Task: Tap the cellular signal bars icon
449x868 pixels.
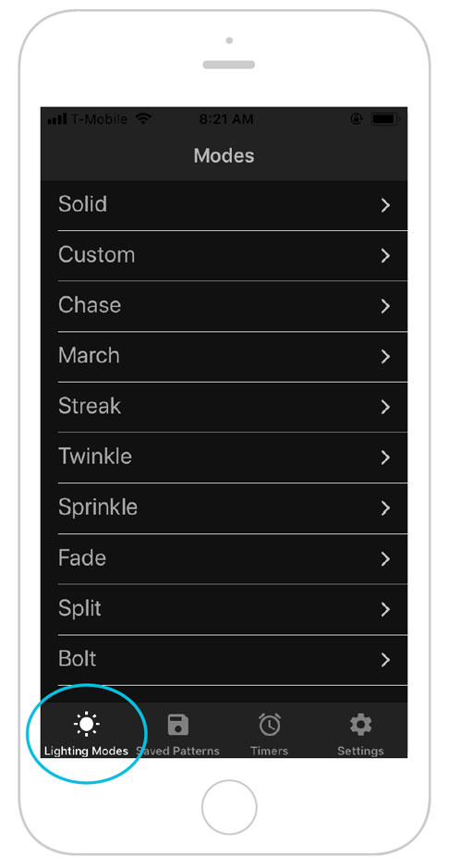Action: tap(57, 119)
